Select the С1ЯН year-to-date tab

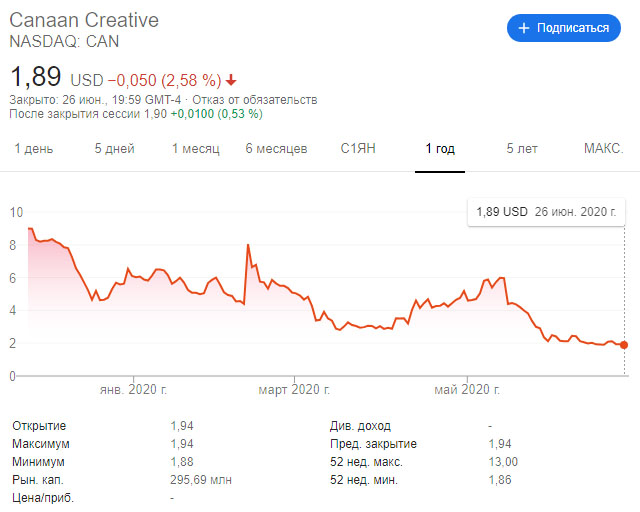click(358, 149)
